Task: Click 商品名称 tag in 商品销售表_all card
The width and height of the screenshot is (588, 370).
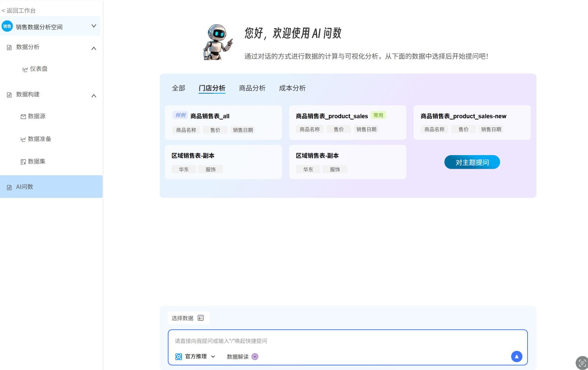Action: 186,130
